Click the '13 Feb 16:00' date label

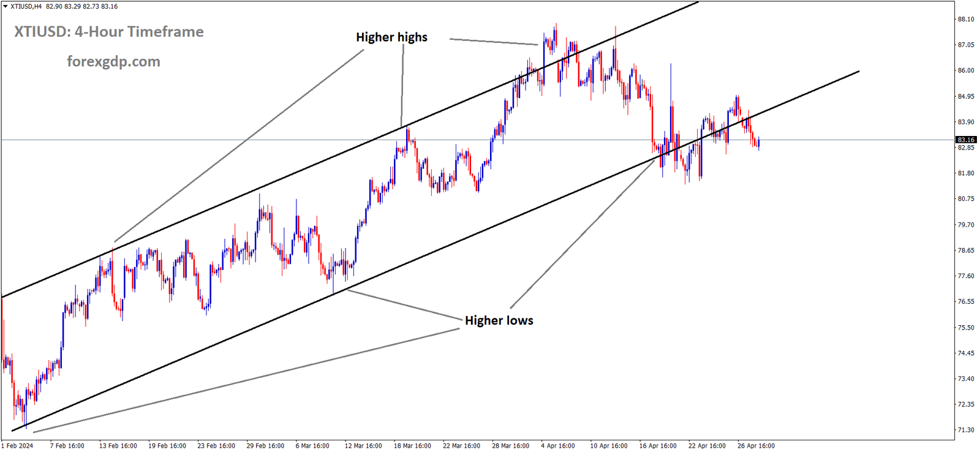(118, 445)
